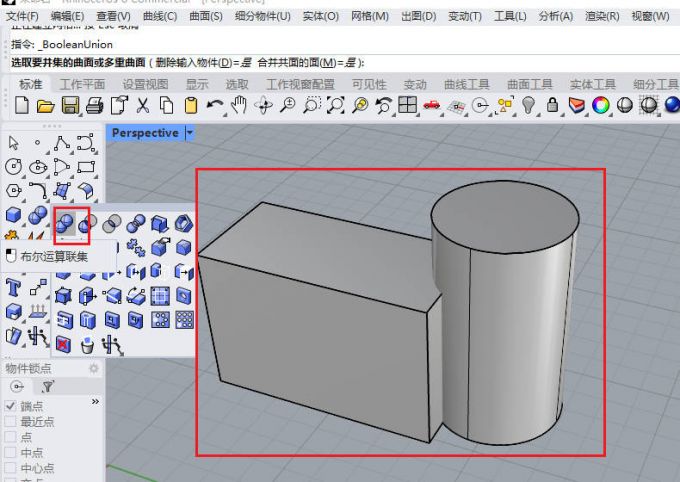This screenshot has width=680, height=482.
Task: Open the color wheel object properties icon
Action: tap(601, 105)
